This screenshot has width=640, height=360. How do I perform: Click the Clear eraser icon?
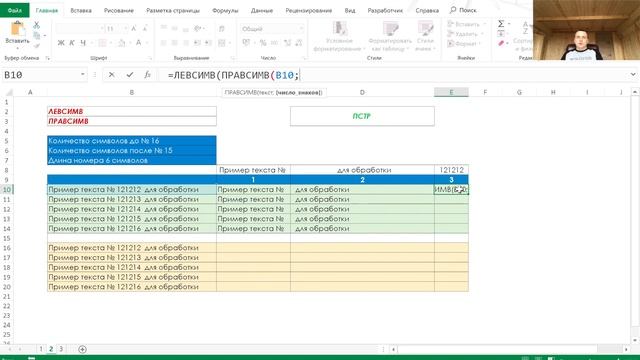tap(501, 43)
